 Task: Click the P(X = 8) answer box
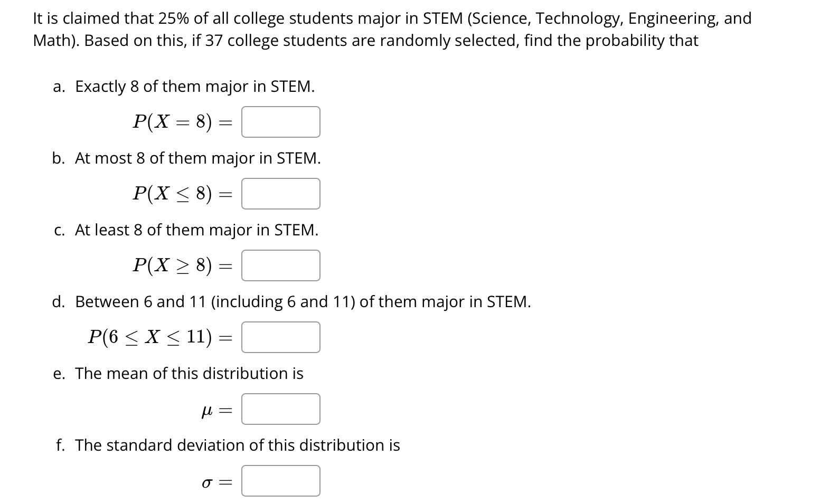pos(280,122)
